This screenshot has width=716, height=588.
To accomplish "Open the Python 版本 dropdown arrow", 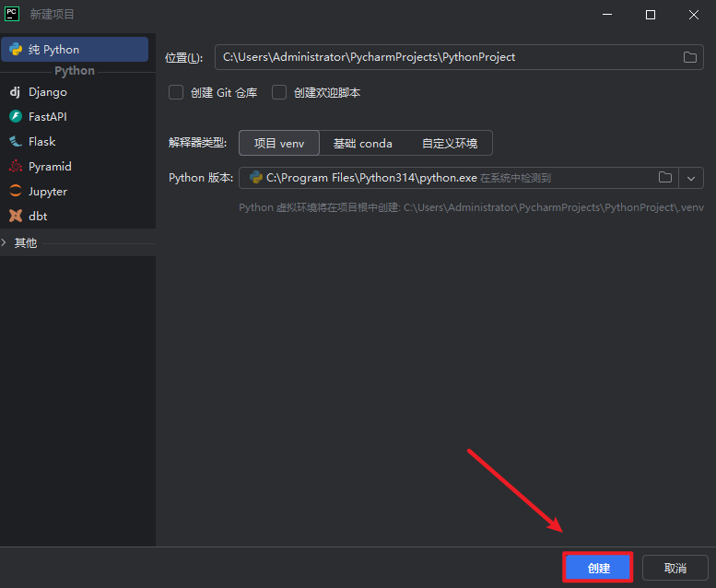I will tap(691, 178).
